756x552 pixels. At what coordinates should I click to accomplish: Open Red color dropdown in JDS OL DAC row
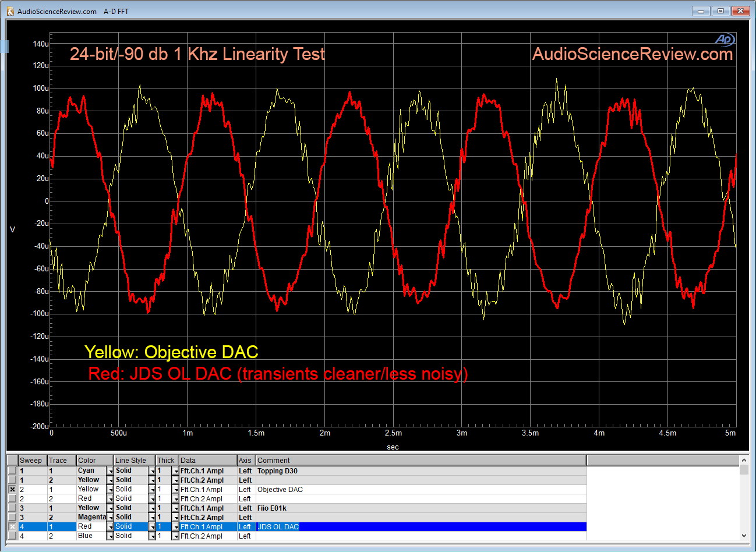[110, 527]
